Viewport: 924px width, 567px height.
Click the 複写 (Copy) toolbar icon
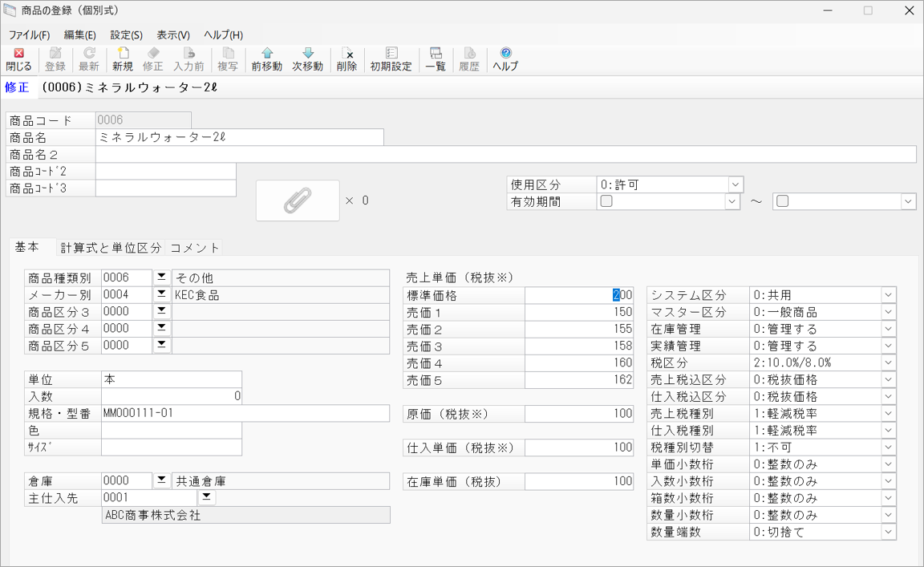pyautogui.click(x=227, y=58)
